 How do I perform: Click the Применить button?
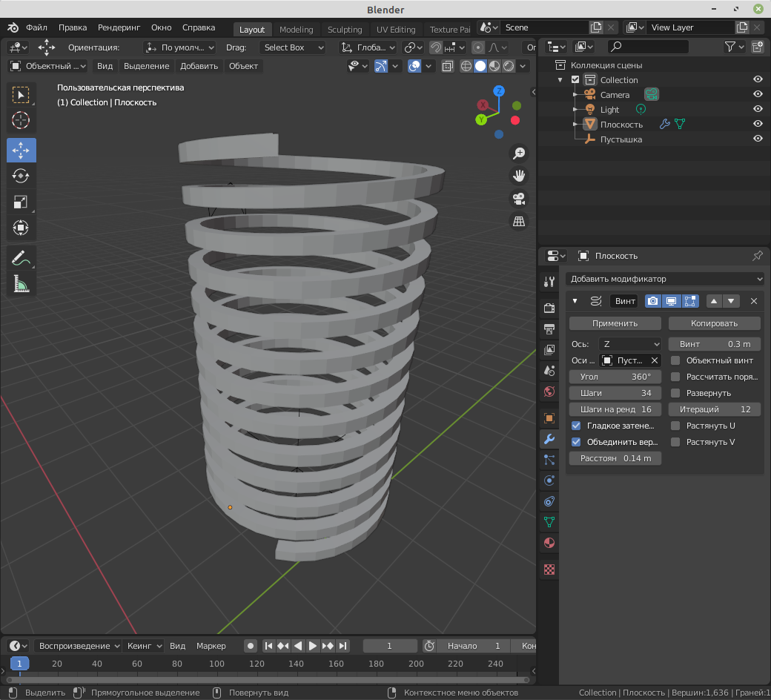(615, 323)
